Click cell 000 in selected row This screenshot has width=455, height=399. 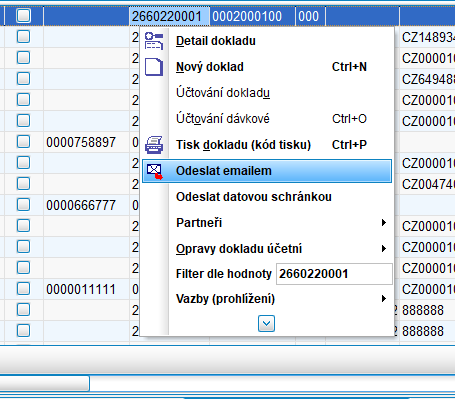310,16
